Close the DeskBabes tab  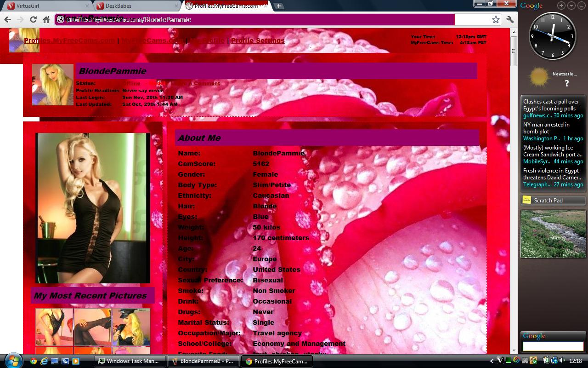pyautogui.click(x=176, y=6)
